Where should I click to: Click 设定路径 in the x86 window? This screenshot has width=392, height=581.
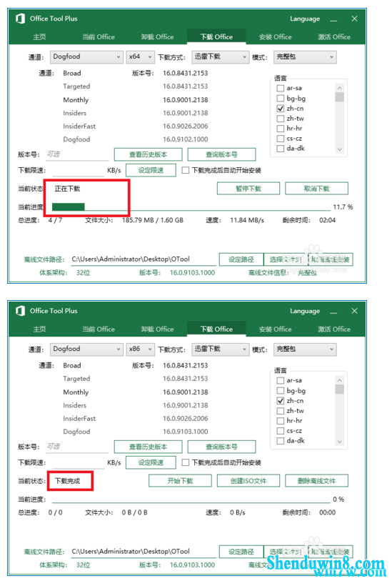[x=241, y=552]
